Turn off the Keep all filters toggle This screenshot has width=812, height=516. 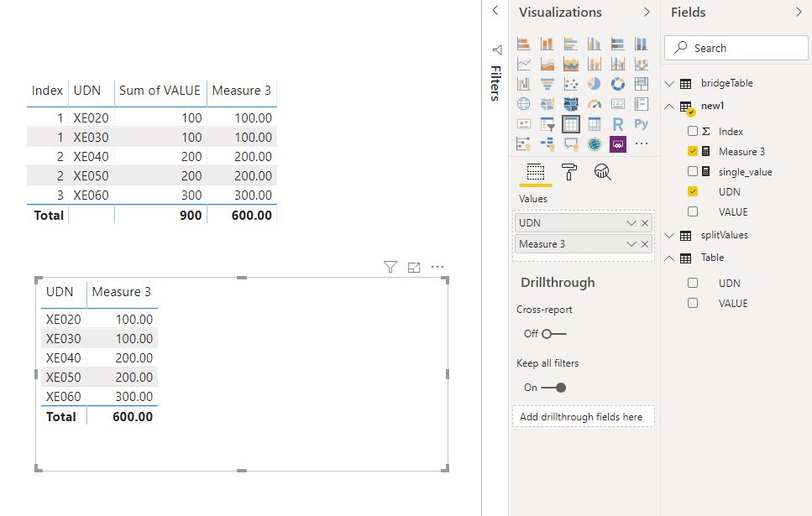[553, 387]
